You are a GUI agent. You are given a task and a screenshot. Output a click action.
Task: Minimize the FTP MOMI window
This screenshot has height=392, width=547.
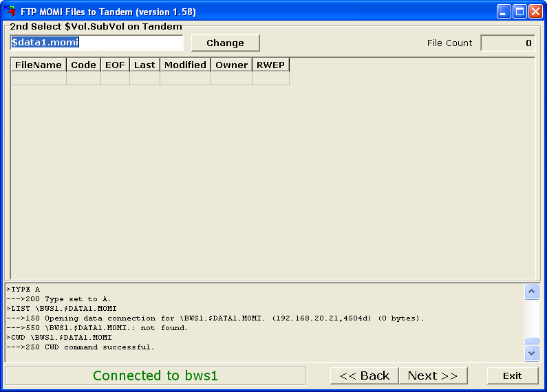505,12
